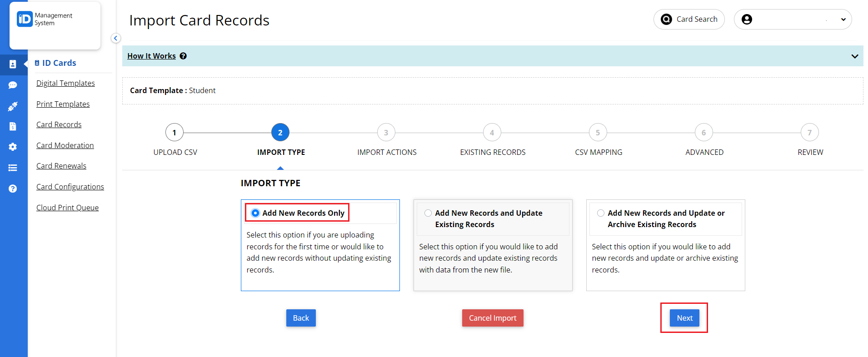Click the Back button

tap(301, 318)
